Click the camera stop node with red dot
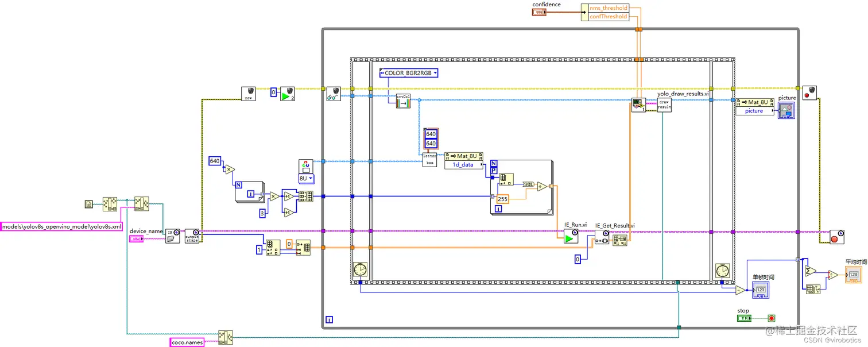 (x=809, y=94)
